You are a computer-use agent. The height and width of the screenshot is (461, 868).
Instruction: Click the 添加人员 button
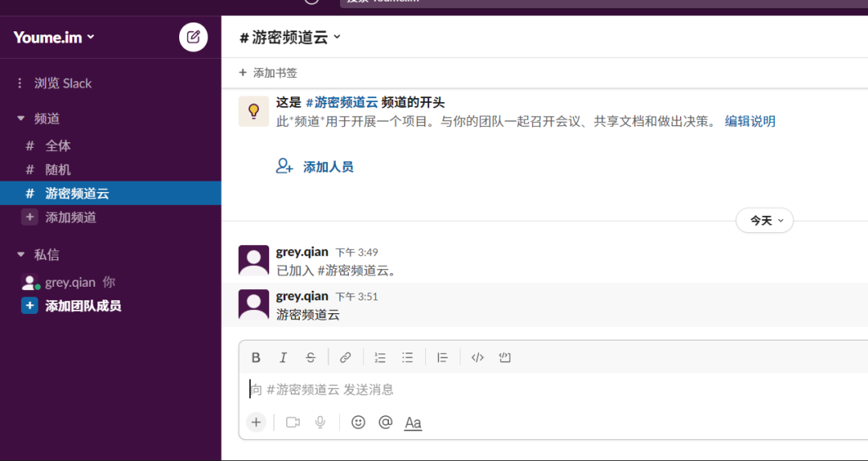pyautogui.click(x=315, y=167)
